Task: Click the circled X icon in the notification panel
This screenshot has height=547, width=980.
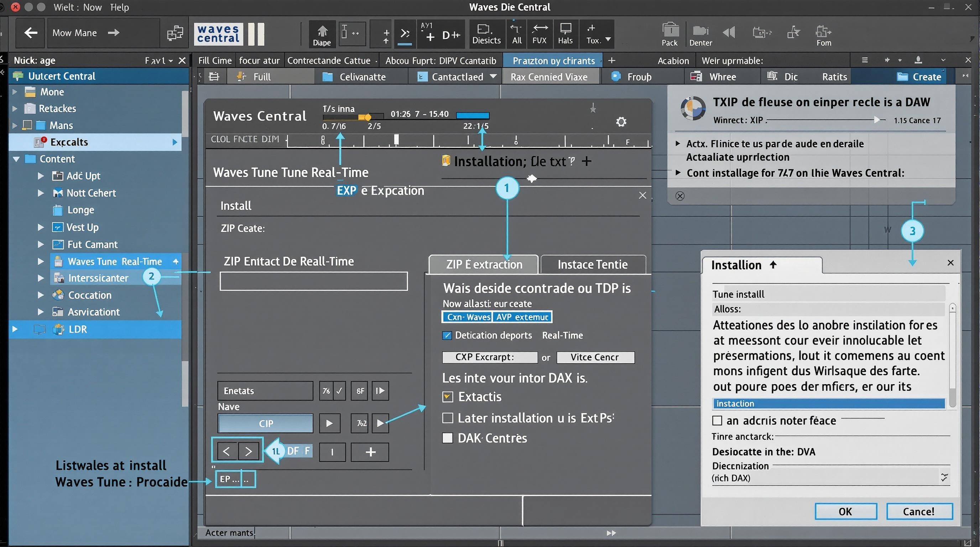Action: (x=680, y=196)
